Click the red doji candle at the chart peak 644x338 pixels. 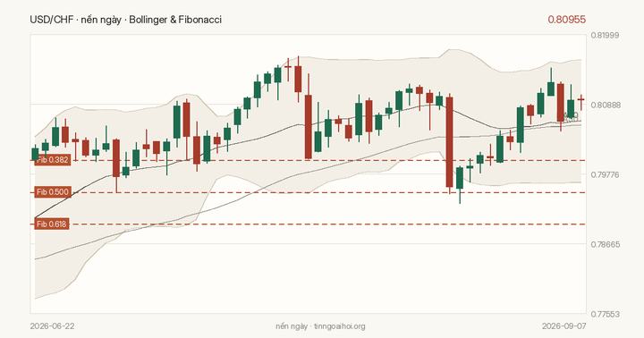(288, 68)
